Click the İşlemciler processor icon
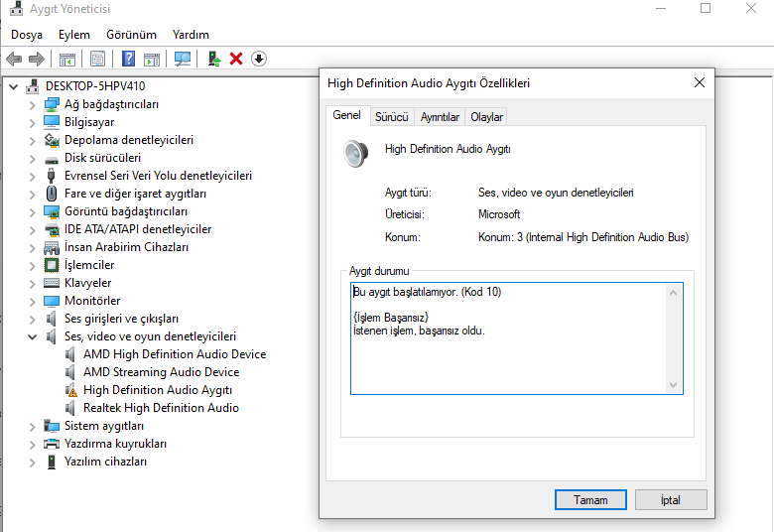Screen dimensions: 774x532 [52, 265]
